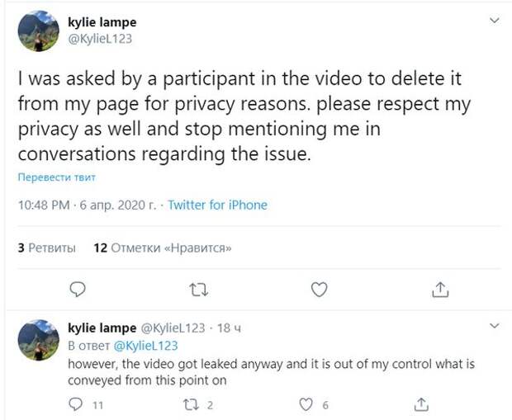Expand the reply tweet's chevron menu
Screen dimensions: 512x420
[x=495, y=325]
